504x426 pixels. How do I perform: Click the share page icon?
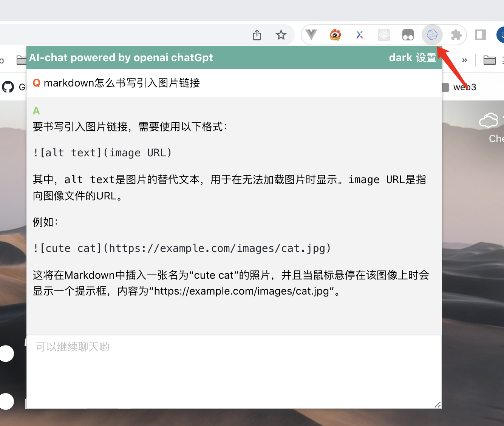pyautogui.click(x=257, y=35)
